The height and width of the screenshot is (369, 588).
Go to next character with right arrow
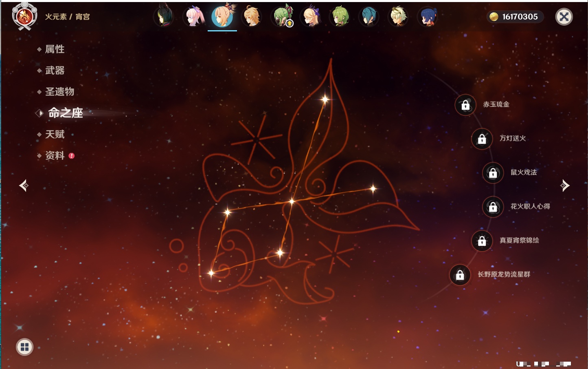[565, 186]
